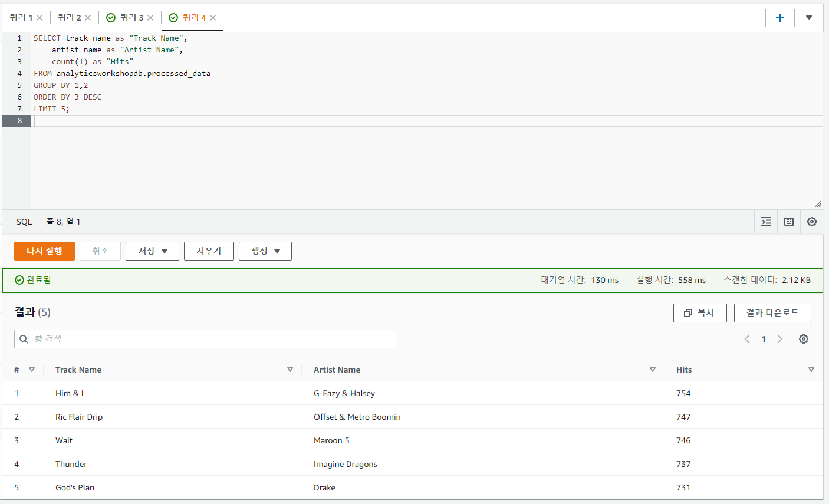Click the 'Him & I' track cell
829x504 pixels.
(70, 393)
